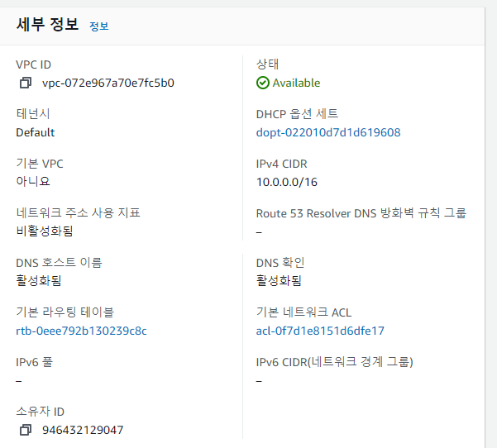The width and height of the screenshot is (497, 448).
Task: Click the DNS 확인 label
Action: [x=280, y=263]
